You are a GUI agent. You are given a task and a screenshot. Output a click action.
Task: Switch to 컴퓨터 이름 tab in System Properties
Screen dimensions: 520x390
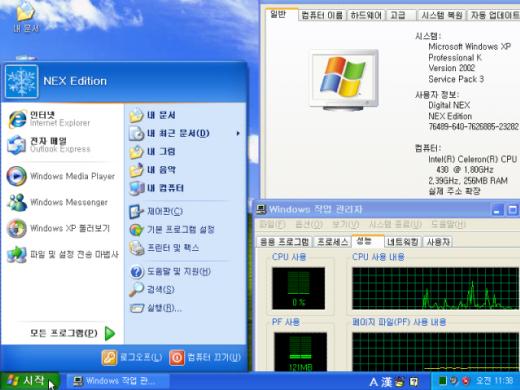(x=322, y=15)
